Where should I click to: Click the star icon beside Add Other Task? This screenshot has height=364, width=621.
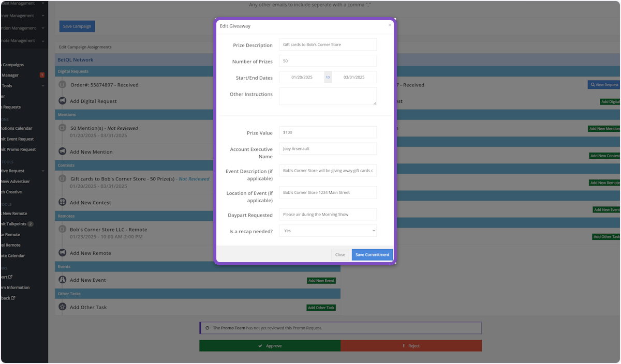pyautogui.click(x=62, y=307)
